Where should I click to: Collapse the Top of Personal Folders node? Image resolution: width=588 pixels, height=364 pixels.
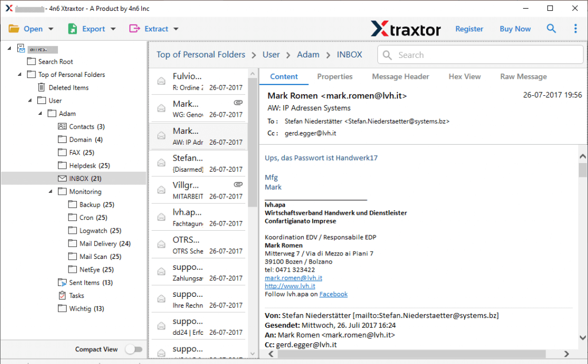tap(20, 75)
